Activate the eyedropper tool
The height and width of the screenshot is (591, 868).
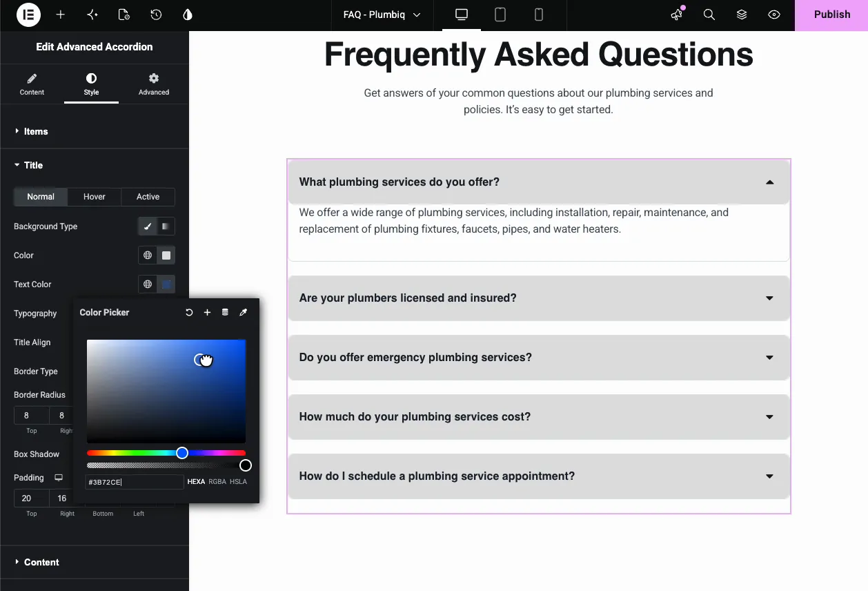pos(243,313)
